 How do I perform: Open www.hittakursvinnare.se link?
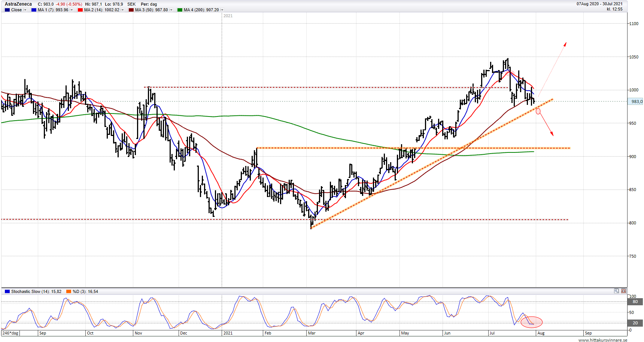point(602,340)
